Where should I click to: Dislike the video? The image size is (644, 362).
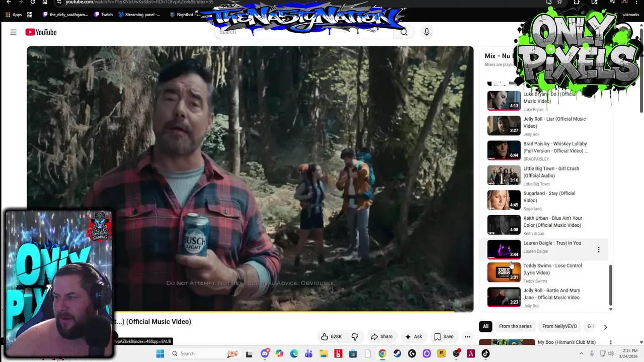click(x=355, y=337)
